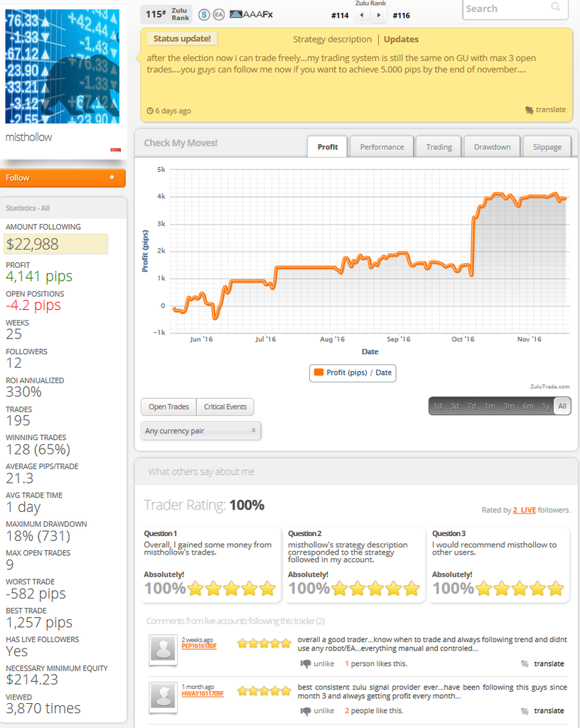580x728 pixels.
Task: Click the misthollow profile picture
Action: (62, 66)
